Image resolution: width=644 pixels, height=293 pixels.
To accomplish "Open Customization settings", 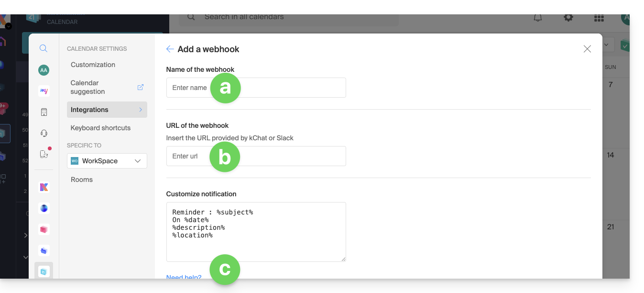I will 93,65.
